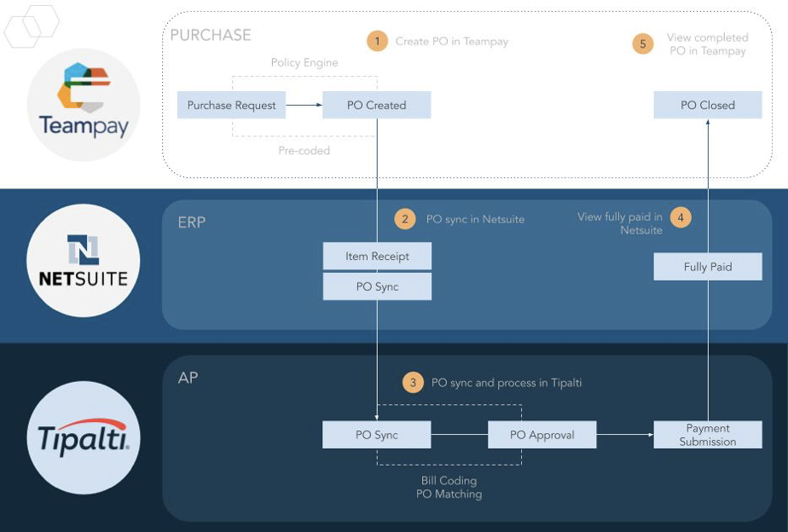Click the ERP section heading

tap(192, 222)
